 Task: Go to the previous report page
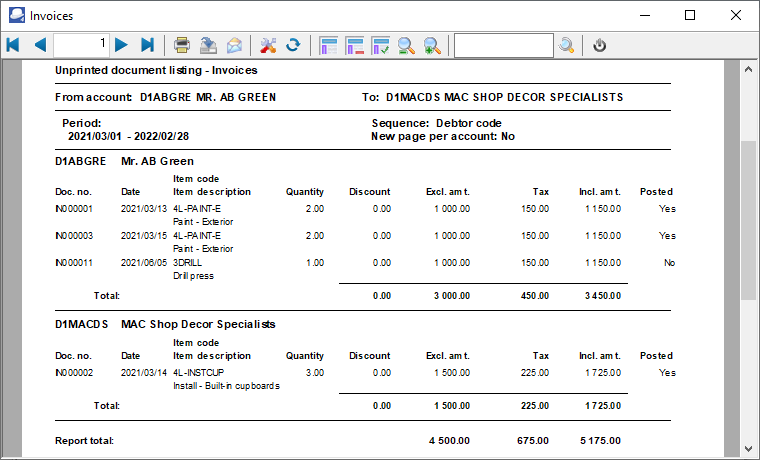(40, 45)
